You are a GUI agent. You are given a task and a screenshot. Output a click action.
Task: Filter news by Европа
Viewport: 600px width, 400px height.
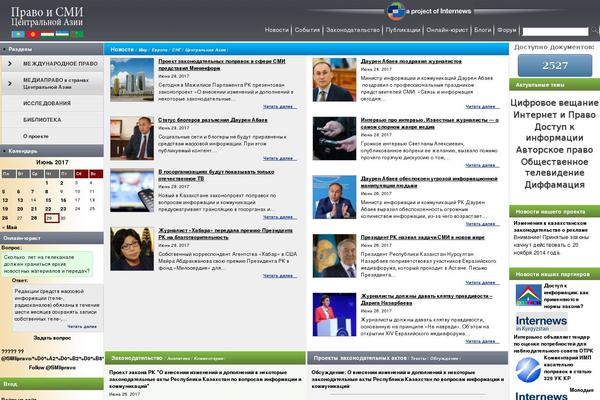160,50
